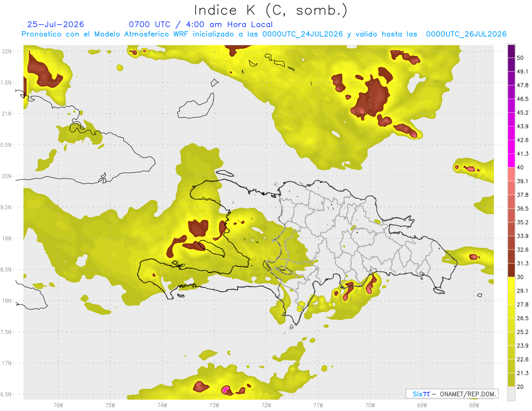Pick the dark brown swatch between 30 and 31.3

pyautogui.click(x=511, y=270)
